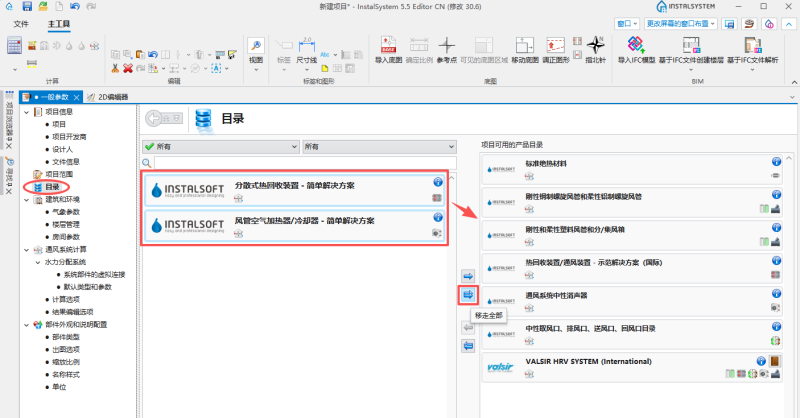Click the save icon in the title bar
Viewport: 800px width, 418px height.
27,6
